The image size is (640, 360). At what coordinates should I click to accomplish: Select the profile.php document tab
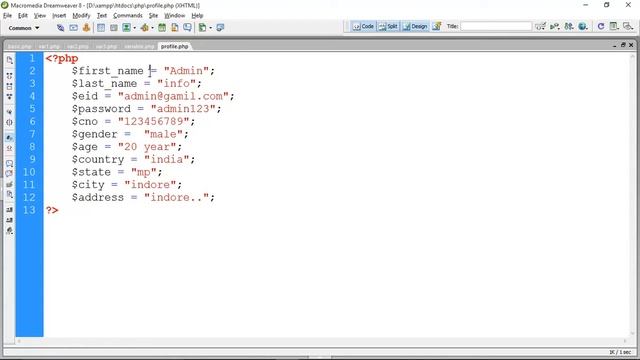(175, 47)
